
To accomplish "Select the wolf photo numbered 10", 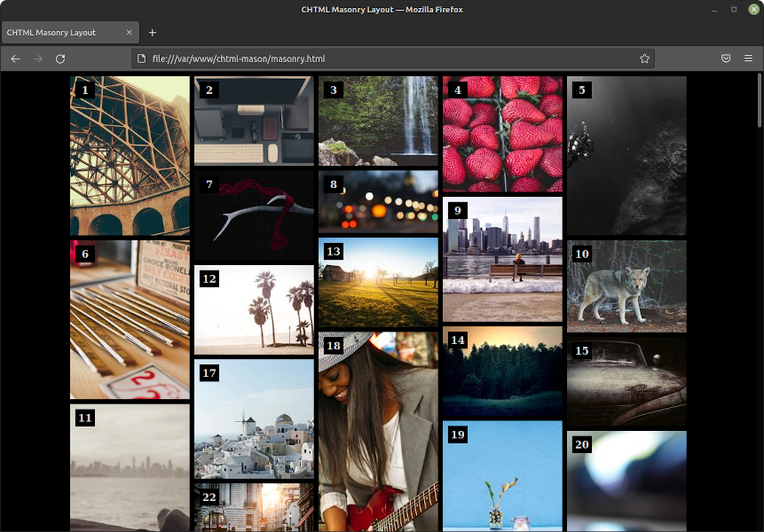I will point(626,286).
